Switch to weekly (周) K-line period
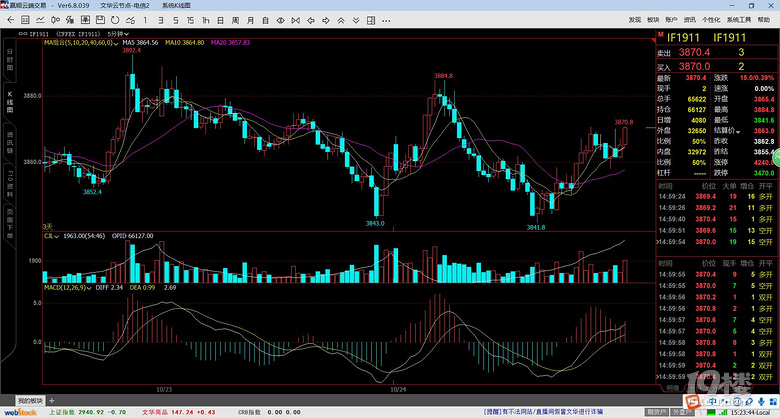Image resolution: width=780 pixels, height=418 pixels. pos(235,20)
